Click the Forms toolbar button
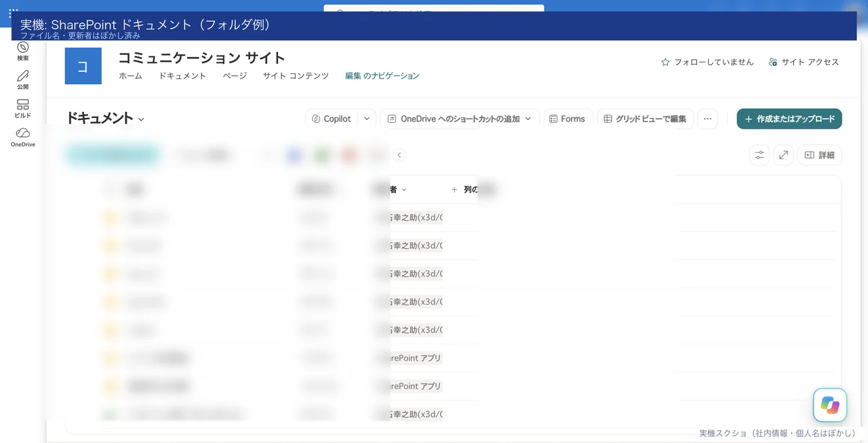 tap(568, 119)
